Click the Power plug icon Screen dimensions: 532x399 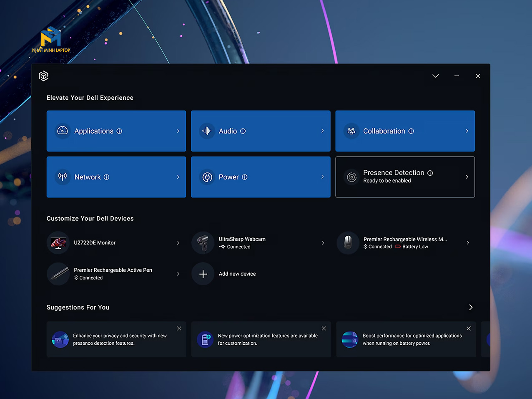tap(207, 177)
